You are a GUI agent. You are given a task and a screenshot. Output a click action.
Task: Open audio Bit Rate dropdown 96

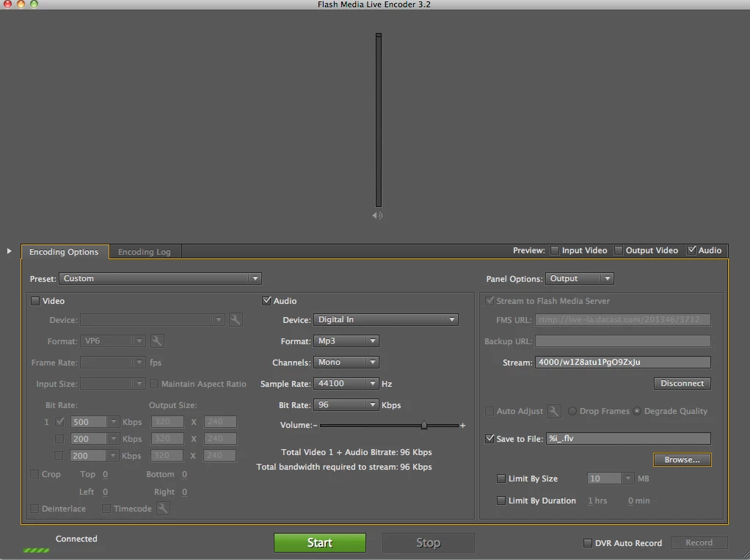(x=346, y=404)
